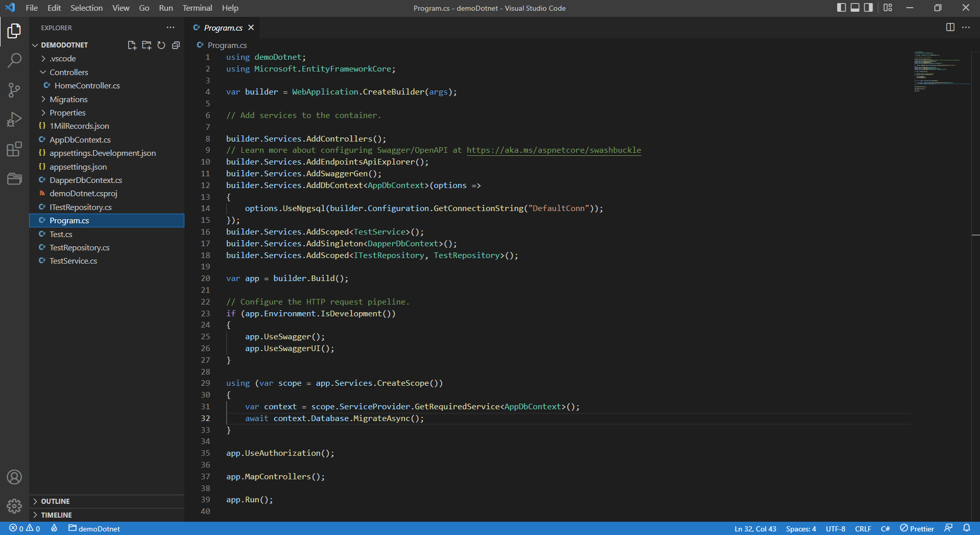This screenshot has width=980, height=535.
Task: Select the Program.cs editor tab
Action: (222, 28)
